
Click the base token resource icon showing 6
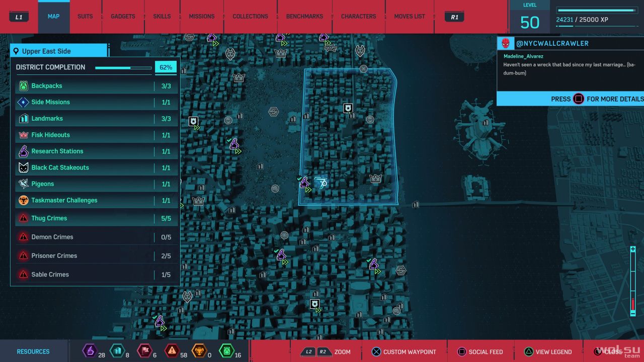click(x=143, y=350)
